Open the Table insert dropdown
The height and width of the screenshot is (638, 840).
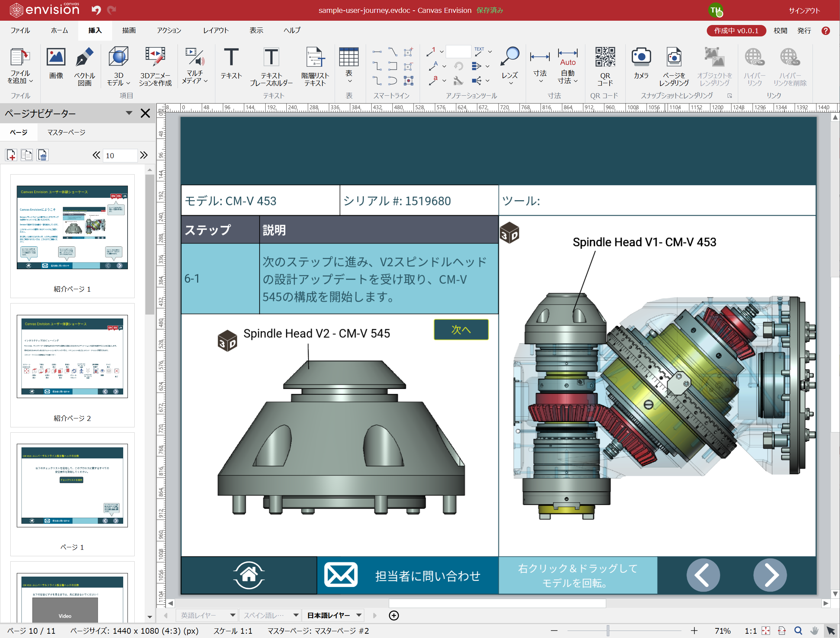coord(349,81)
